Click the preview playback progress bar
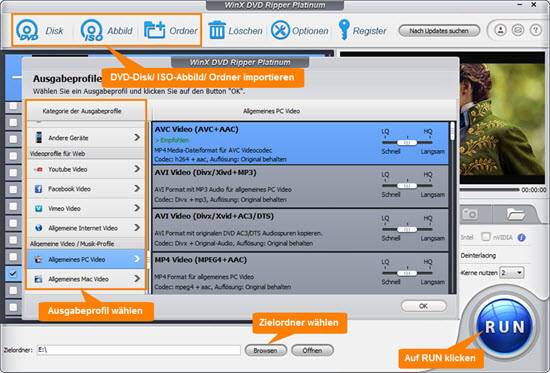The height and width of the screenshot is (373, 550). (489, 190)
